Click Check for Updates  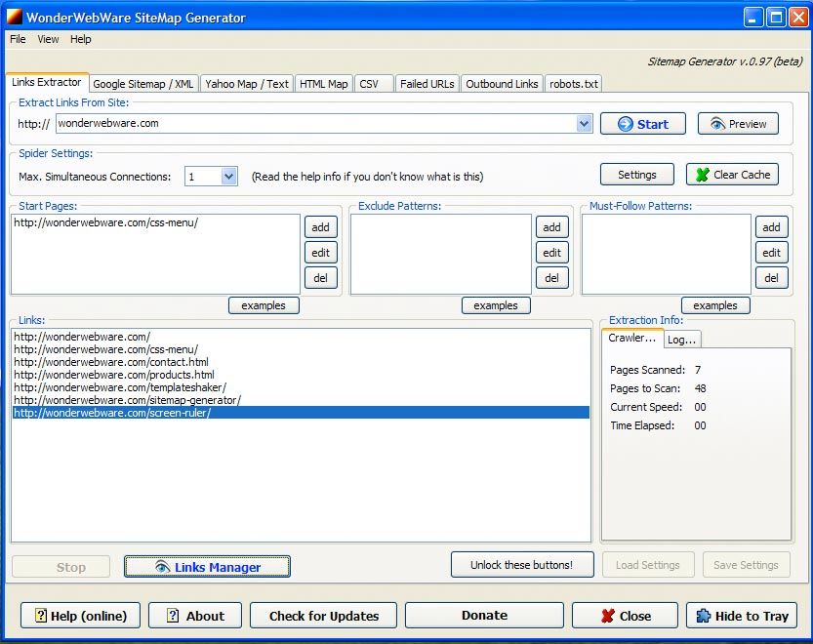pos(323,615)
